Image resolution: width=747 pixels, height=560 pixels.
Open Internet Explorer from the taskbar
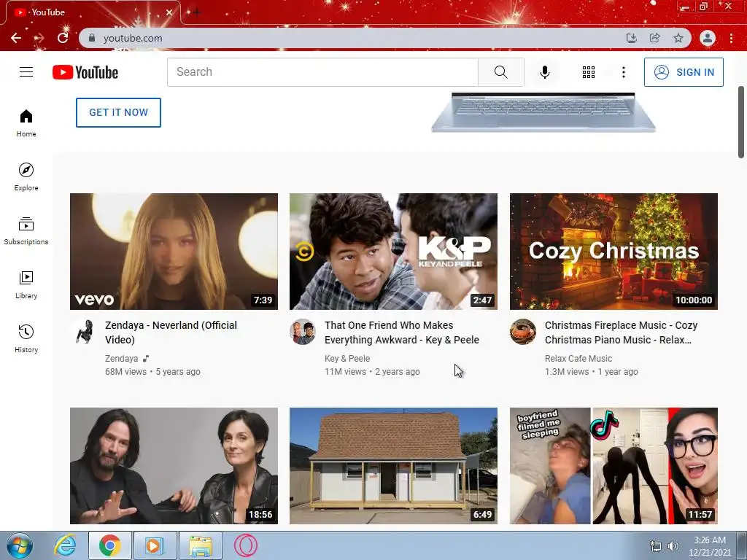click(x=65, y=545)
